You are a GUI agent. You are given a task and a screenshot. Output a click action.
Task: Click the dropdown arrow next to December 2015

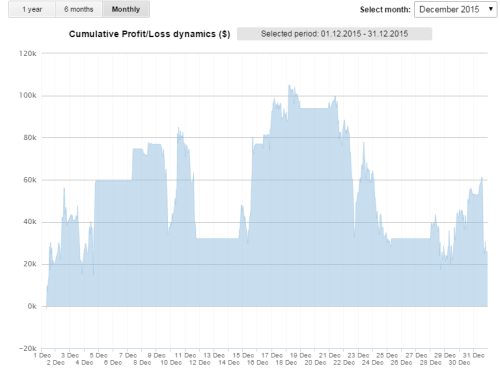tap(491, 9)
